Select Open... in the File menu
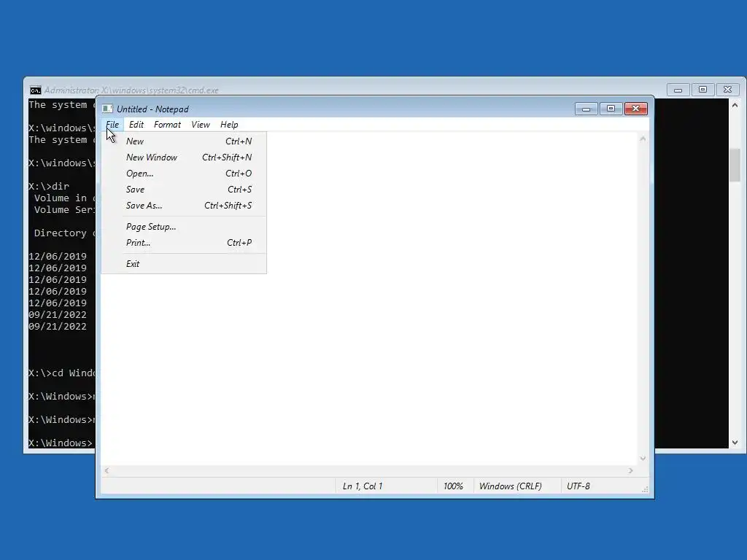The height and width of the screenshot is (560, 747). pyautogui.click(x=184, y=174)
